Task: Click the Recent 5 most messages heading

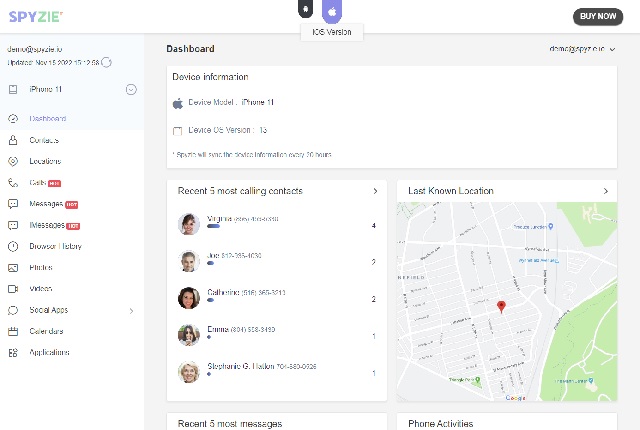Action: [x=230, y=424]
